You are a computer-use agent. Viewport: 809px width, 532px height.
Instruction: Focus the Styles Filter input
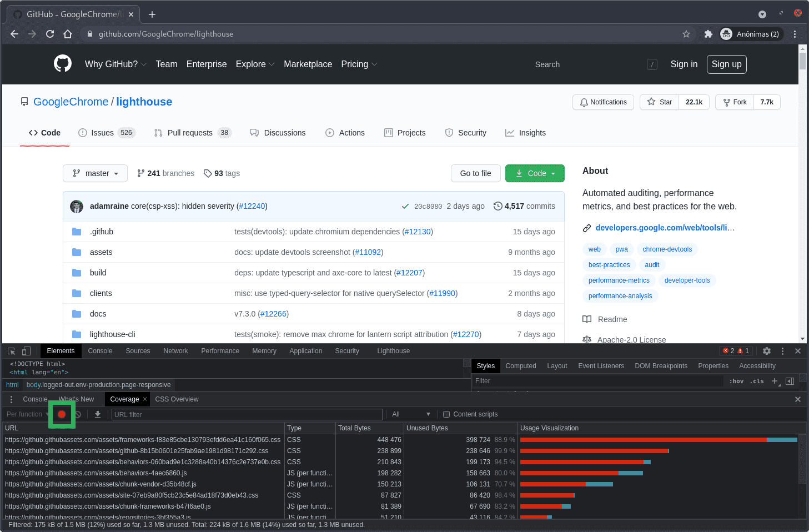[597, 381]
